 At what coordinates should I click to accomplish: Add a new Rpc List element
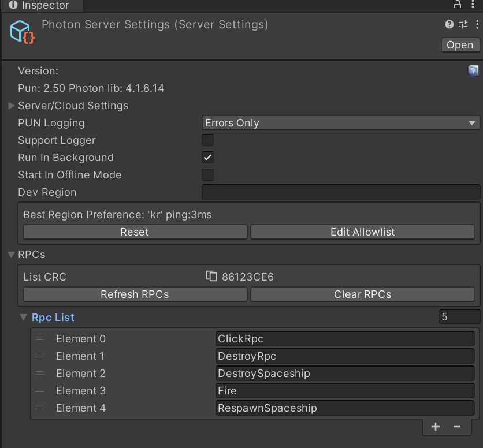436,427
